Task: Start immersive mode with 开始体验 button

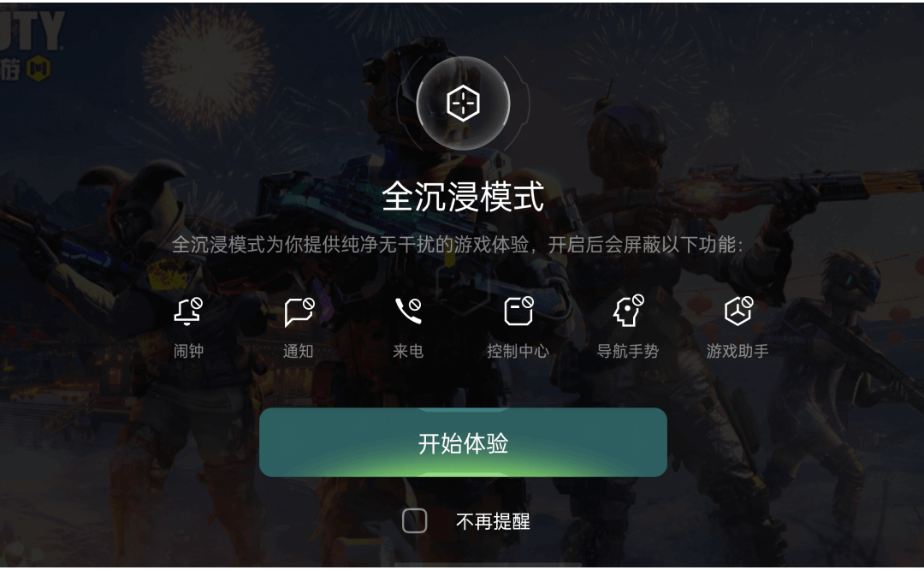Action: coord(463,442)
